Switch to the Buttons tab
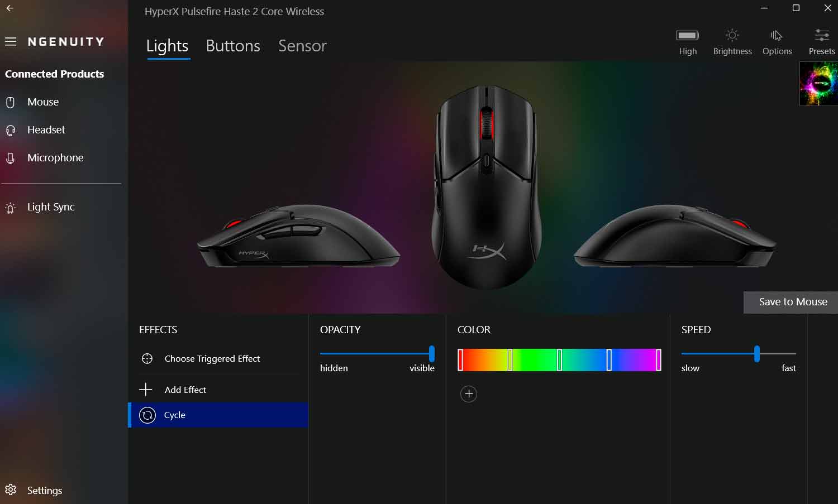The width and height of the screenshot is (838, 504). (233, 46)
